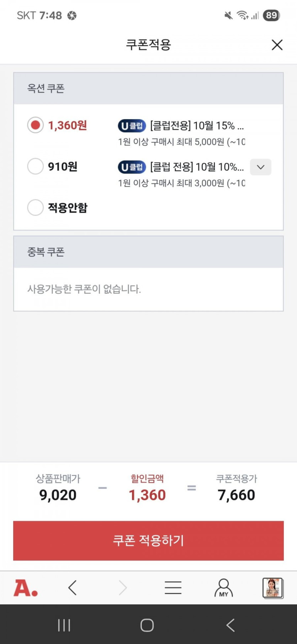Expand the 910원 coupon dropdown chevron
The image size is (297, 644).
260,167
